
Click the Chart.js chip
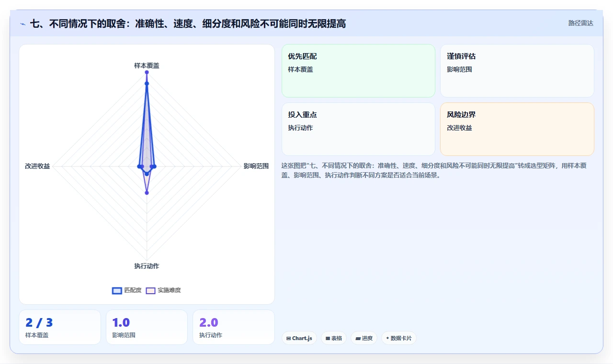point(299,338)
